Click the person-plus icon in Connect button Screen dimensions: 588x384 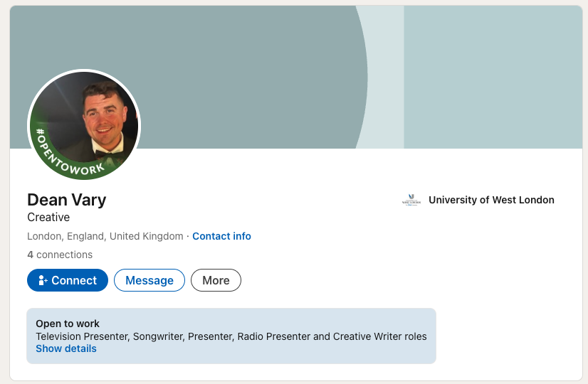43,280
